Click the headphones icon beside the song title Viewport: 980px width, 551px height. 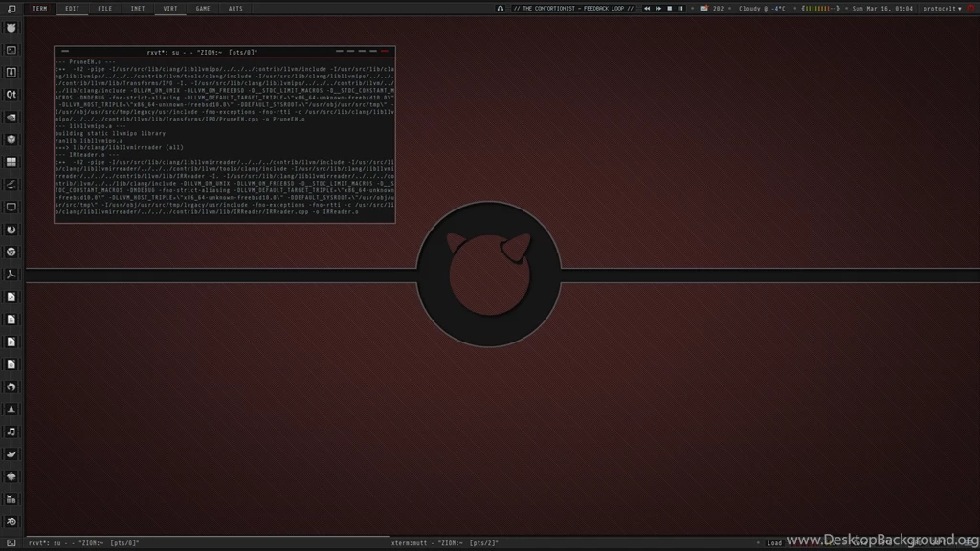tap(500, 8)
